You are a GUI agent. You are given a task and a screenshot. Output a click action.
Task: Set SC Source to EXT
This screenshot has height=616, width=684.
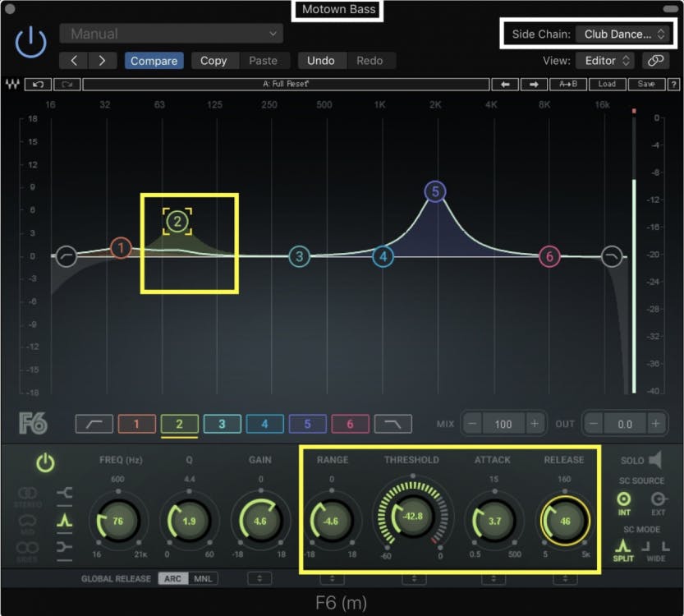[x=659, y=499]
